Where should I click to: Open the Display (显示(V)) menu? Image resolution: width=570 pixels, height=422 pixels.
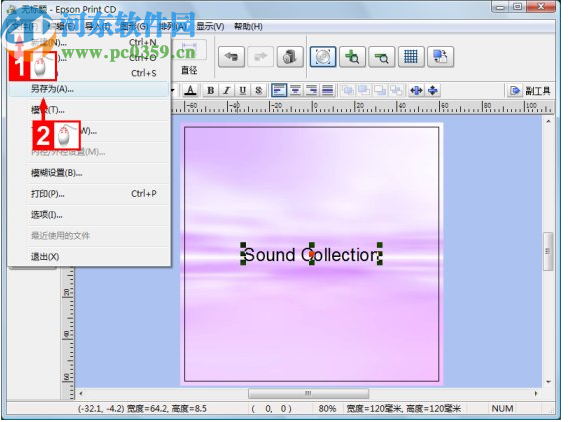tap(210, 27)
